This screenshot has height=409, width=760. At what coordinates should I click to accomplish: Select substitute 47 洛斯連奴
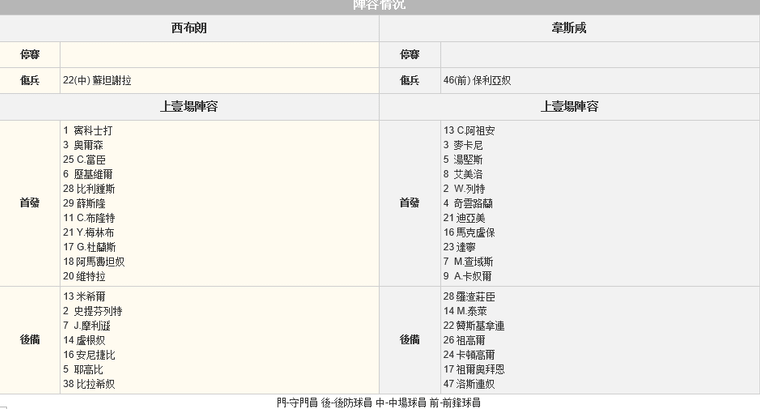click(469, 384)
